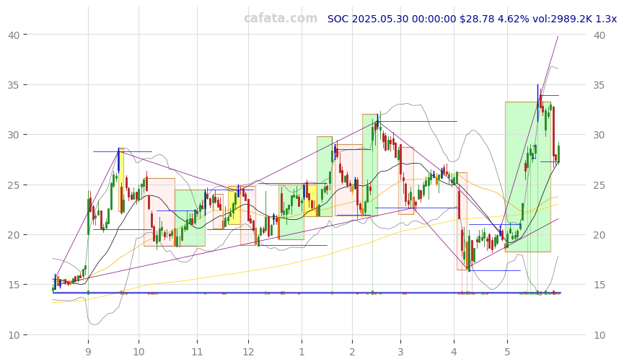Viewport: 624px width, 364px height.
Task: Click the left y-axis label 25
Action: pyautogui.click(x=14, y=185)
